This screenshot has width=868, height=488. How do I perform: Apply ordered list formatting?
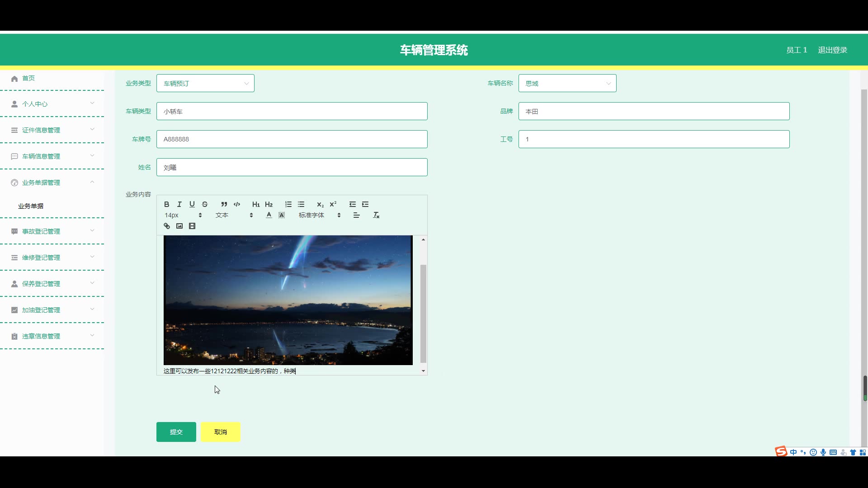click(x=288, y=204)
